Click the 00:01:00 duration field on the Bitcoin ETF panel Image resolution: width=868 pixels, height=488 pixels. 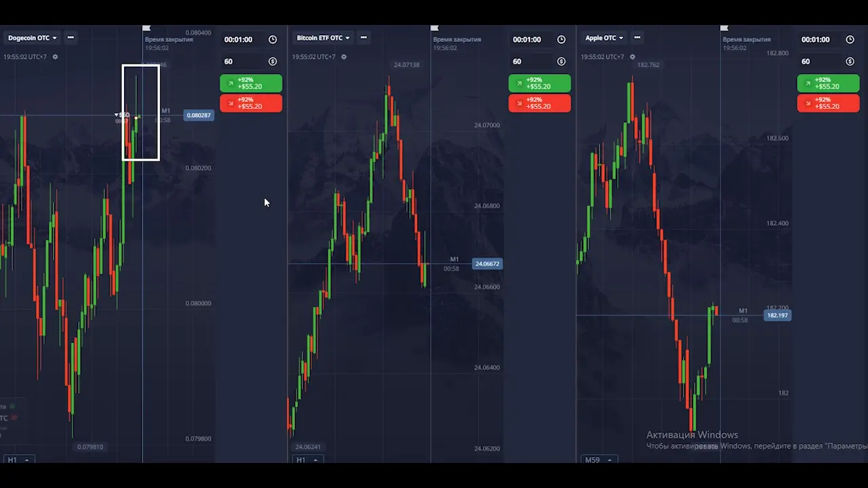(x=527, y=39)
